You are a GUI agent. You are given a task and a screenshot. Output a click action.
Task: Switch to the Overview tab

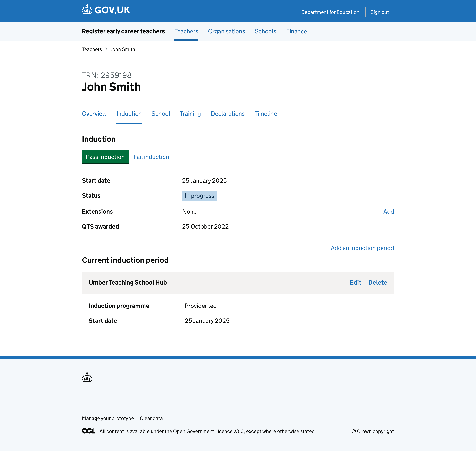coord(94,114)
